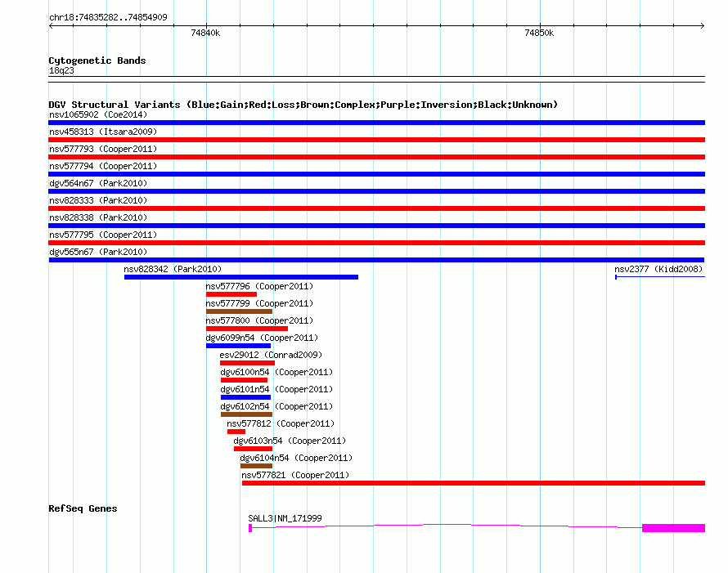The image size is (728, 573).
Task: Select the SALL3 magenta intron line
Action: pos(447,526)
